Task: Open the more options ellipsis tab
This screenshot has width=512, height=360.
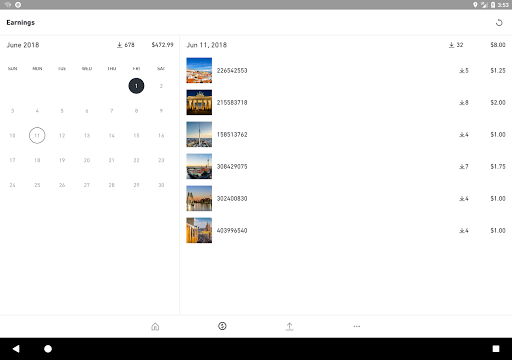Action: pos(357,326)
